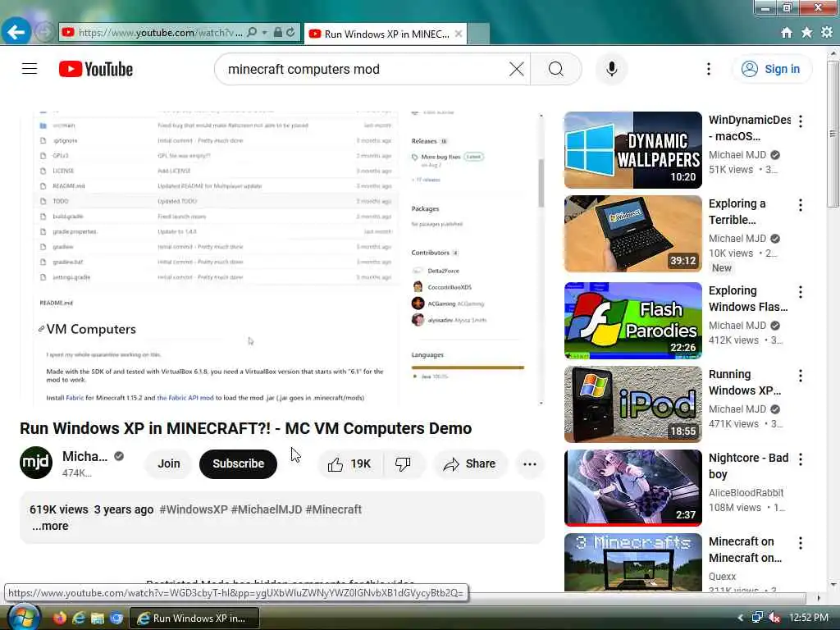Viewport: 840px width, 630px height.
Task: Click the muted volume tray icon
Action: (x=774, y=618)
